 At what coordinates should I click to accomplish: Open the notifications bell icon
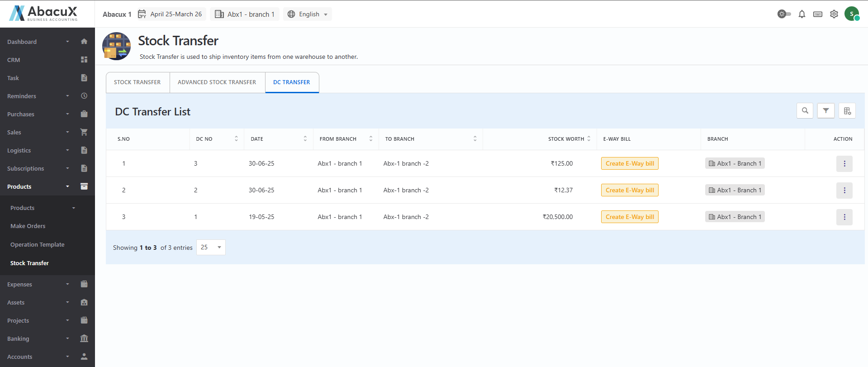(x=802, y=14)
